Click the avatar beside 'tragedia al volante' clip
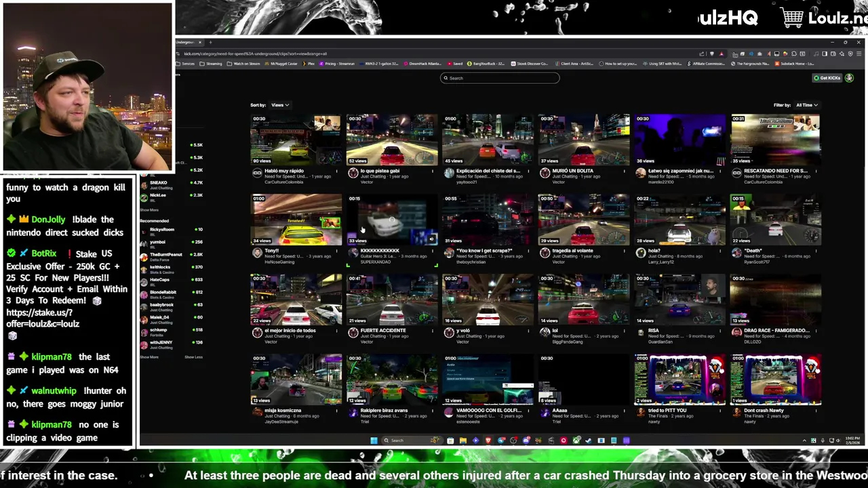The image size is (868, 488). [x=545, y=253]
